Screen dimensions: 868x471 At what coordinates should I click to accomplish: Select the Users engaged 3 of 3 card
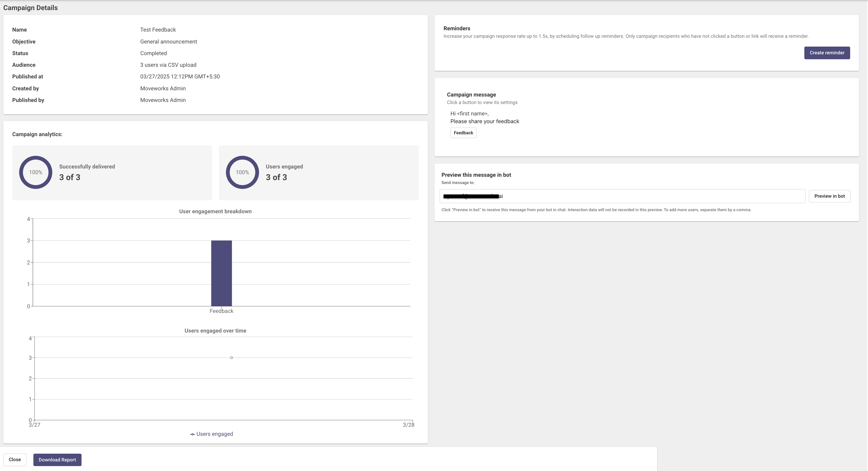point(318,173)
